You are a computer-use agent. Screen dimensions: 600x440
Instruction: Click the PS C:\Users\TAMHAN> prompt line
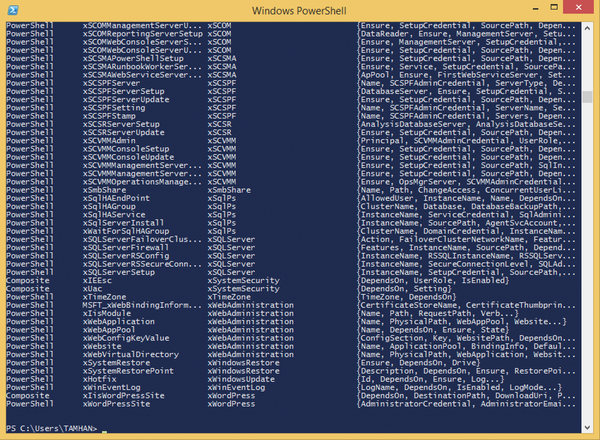tap(52, 428)
